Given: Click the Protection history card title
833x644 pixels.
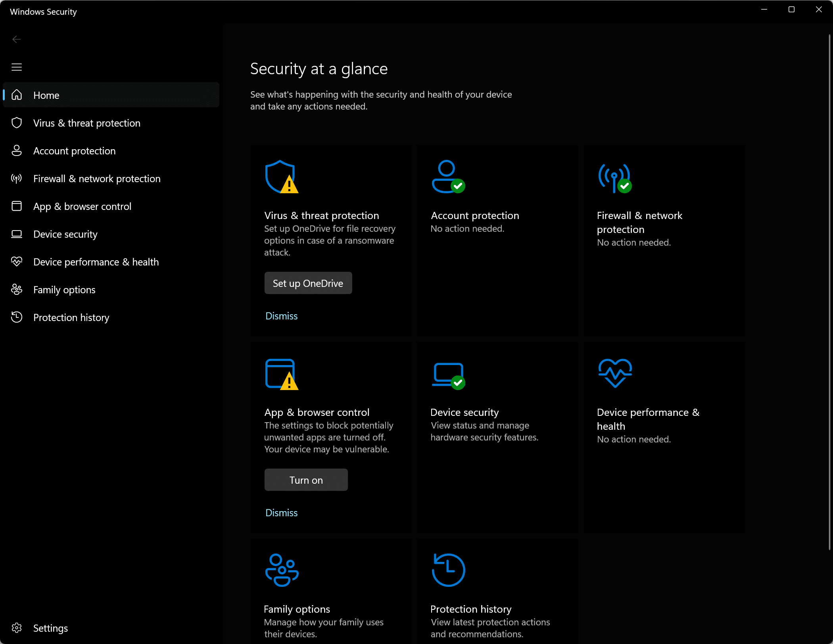Looking at the screenshot, I should 471,609.
